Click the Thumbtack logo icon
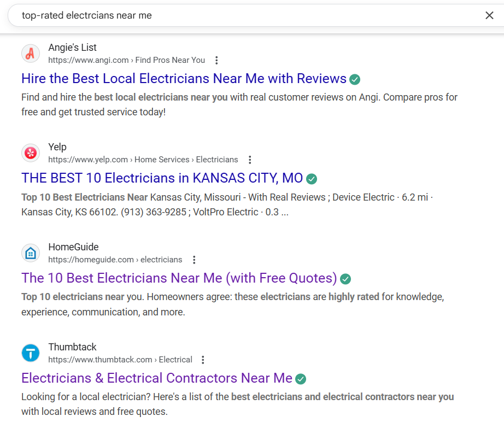The width and height of the screenshot is (504, 422). pyautogui.click(x=31, y=353)
